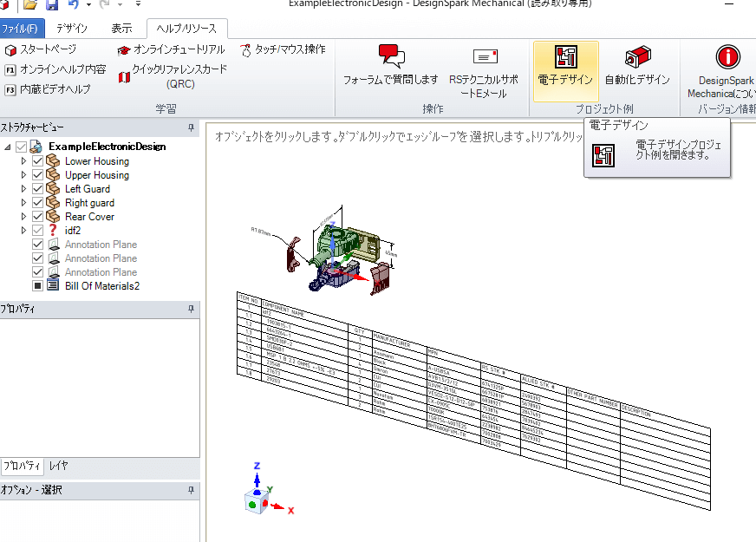
Task: Collapse the ExampleElectronicDesign root node
Action: point(7,147)
